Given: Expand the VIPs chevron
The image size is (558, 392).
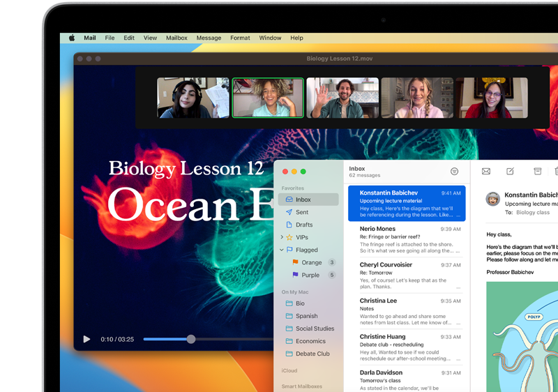Looking at the screenshot, I should tap(282, 237).
